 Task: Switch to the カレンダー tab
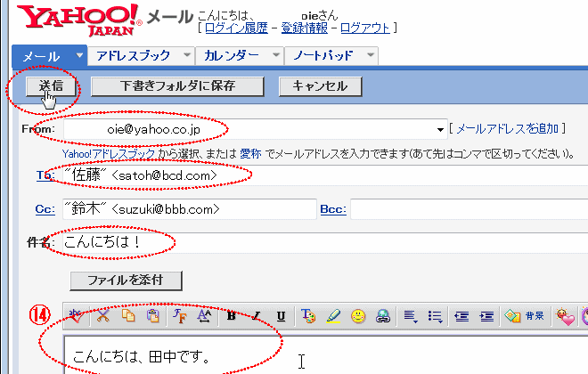pos(231,55)
